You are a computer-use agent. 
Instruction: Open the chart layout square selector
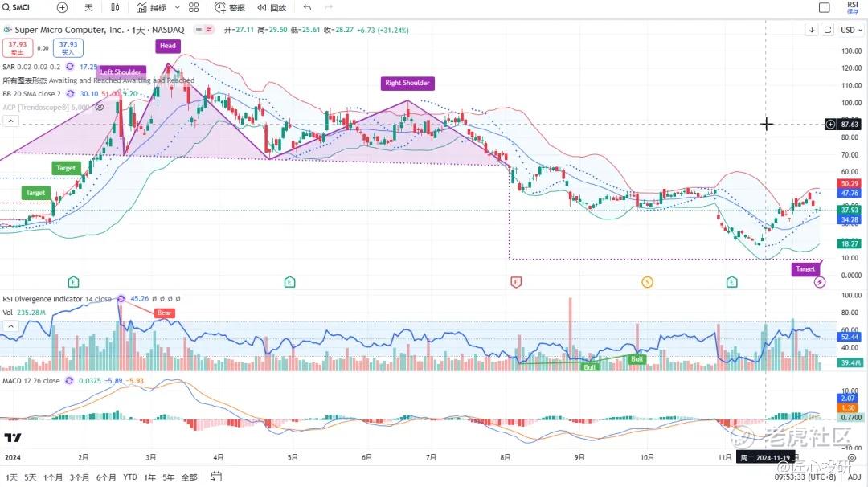(825, 8)
